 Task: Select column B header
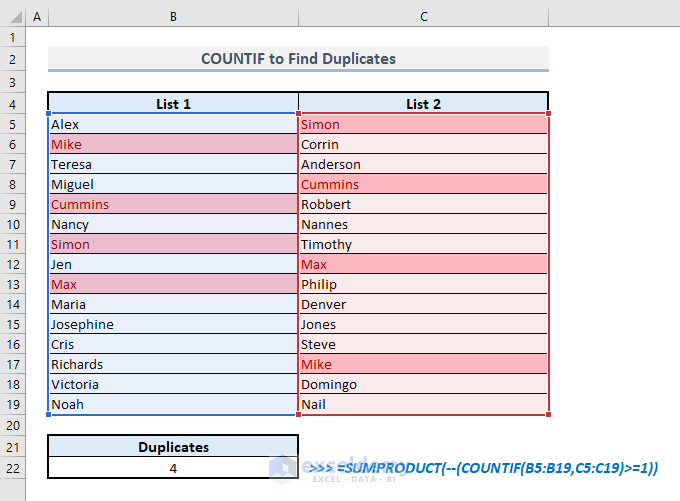pyautogui.click(x=173, y=17)
